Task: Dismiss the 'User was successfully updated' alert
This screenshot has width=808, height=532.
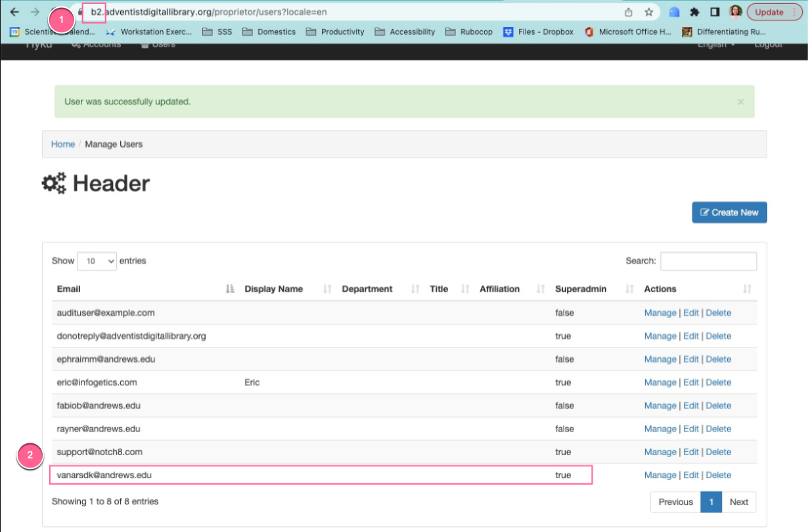Action: pos(740,102)
